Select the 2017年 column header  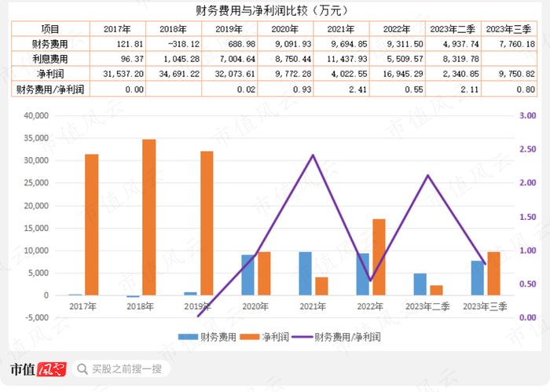[x=118, y=29]
